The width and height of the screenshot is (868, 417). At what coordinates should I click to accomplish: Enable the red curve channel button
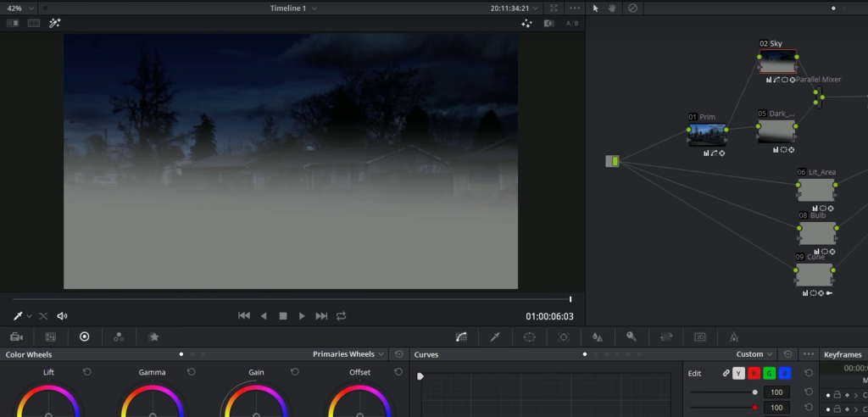754,373
